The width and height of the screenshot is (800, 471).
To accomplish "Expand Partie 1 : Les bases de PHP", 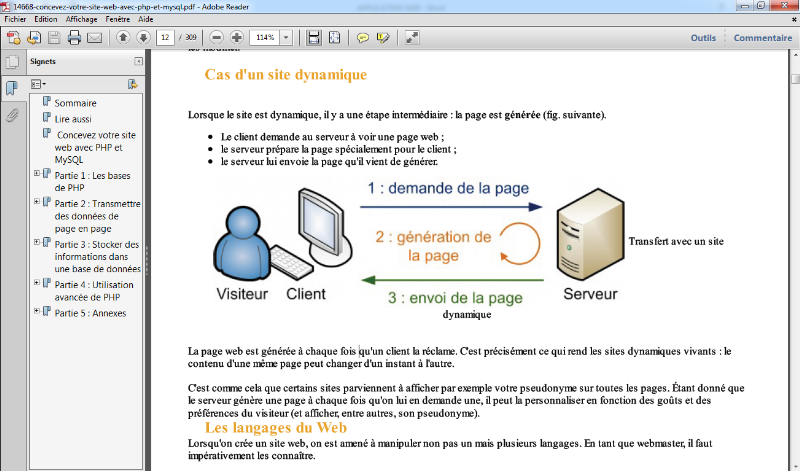I will coord(37,173).
